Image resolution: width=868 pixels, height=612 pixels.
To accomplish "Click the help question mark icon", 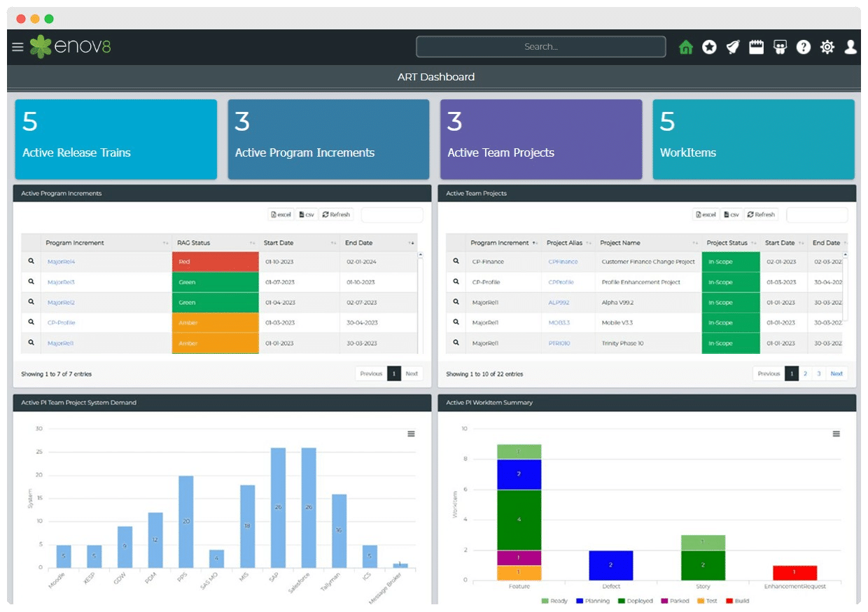I will (804, 47).
